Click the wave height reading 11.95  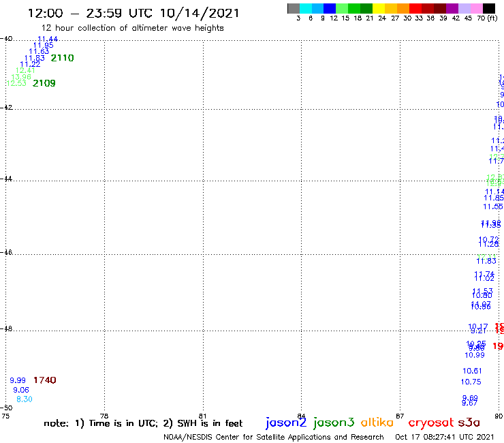click(x=44, y=46)
